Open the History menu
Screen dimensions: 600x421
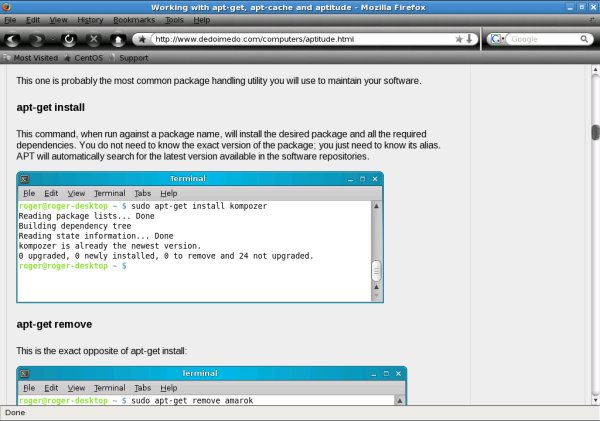click(x=90, y=20)
